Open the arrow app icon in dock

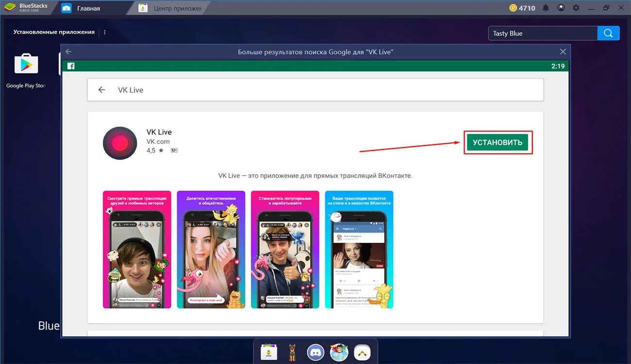tap(362, 352)
